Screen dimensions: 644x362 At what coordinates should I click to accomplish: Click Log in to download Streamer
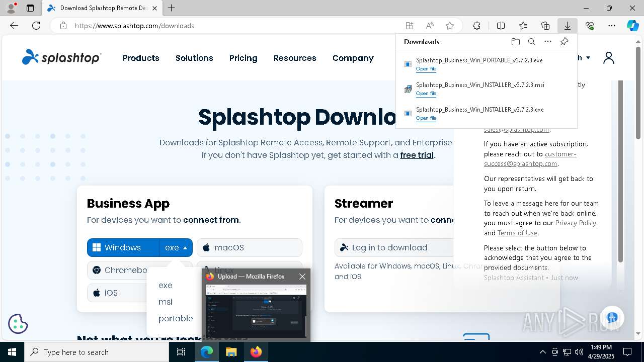pyautogui.click(x=394, y=247)
